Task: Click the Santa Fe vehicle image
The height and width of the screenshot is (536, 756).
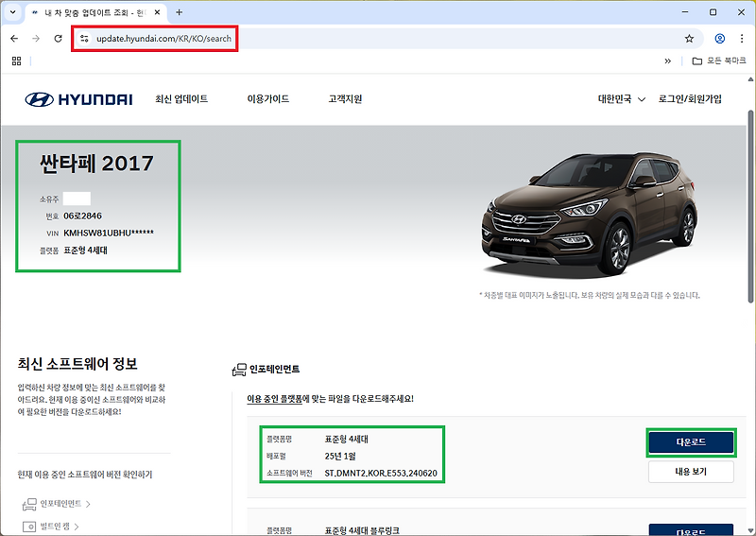Action: (589, 215)
